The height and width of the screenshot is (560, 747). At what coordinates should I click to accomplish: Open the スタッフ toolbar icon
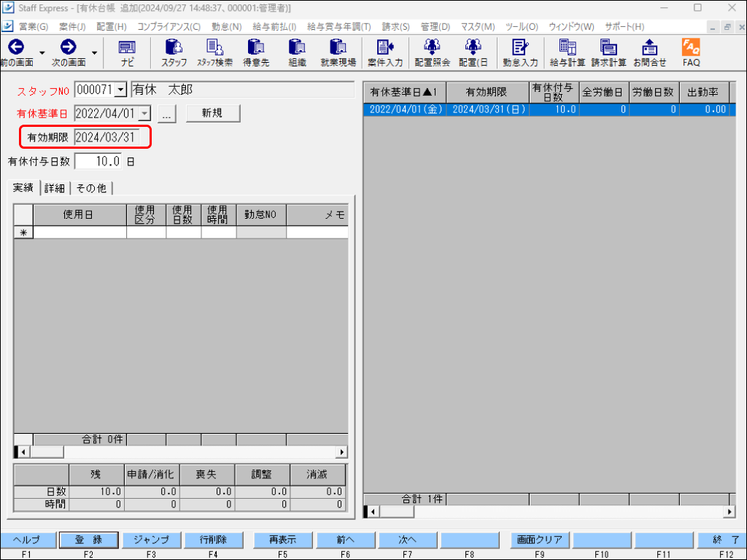174,52
